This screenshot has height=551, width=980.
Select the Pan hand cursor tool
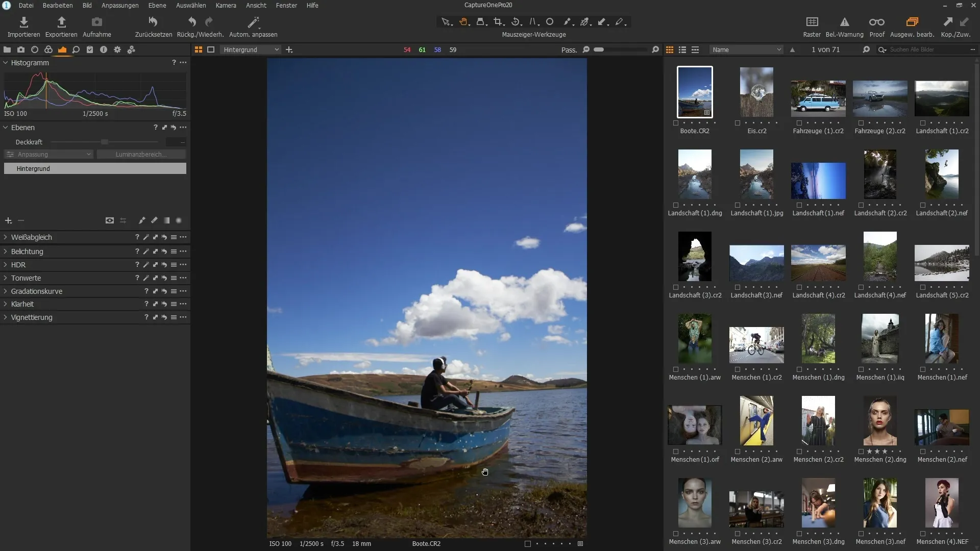[x=463, y=22]
